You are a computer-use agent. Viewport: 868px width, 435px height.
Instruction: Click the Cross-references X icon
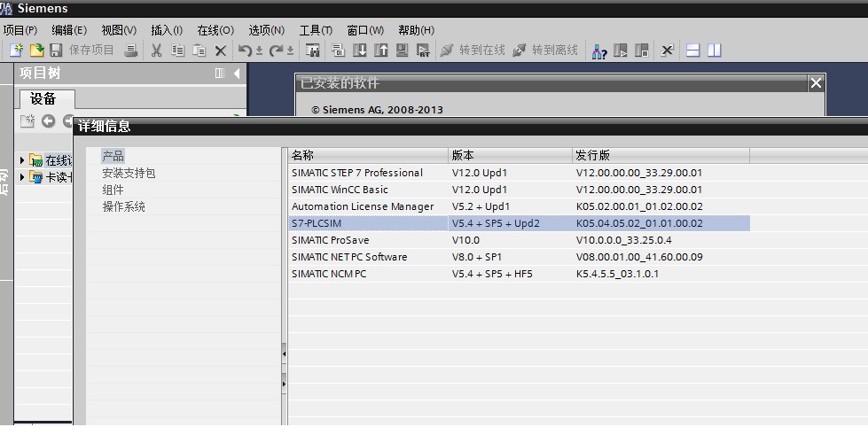pos(667,50)
